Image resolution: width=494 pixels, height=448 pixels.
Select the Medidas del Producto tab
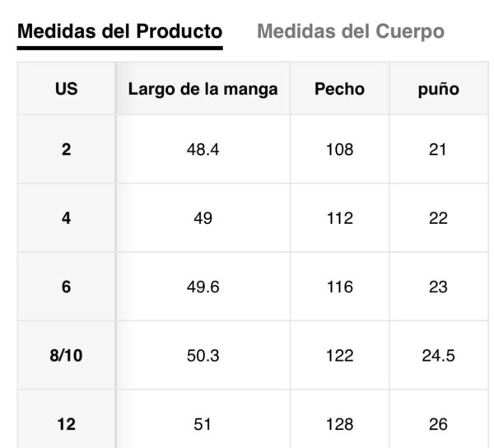tap(119, 32)
